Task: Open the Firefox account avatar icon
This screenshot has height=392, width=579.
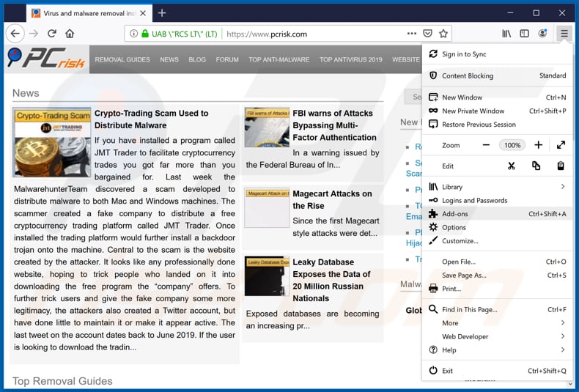Action: tap(542, 34)
